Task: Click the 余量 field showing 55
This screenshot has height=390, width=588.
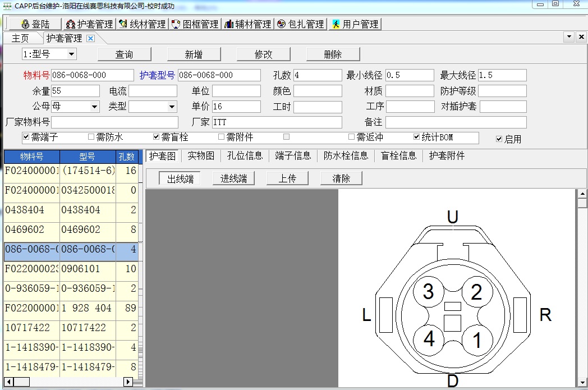Action: [x=75, y=91]
